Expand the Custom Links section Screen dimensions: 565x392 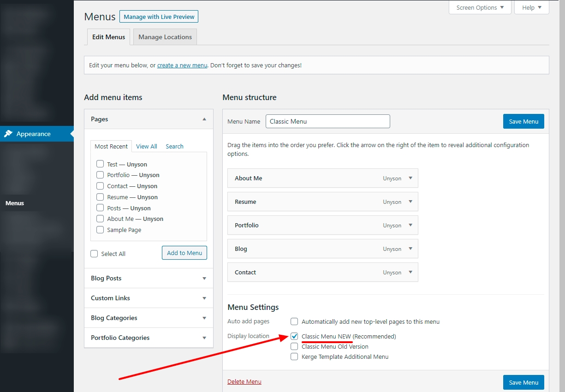point(204,298)
